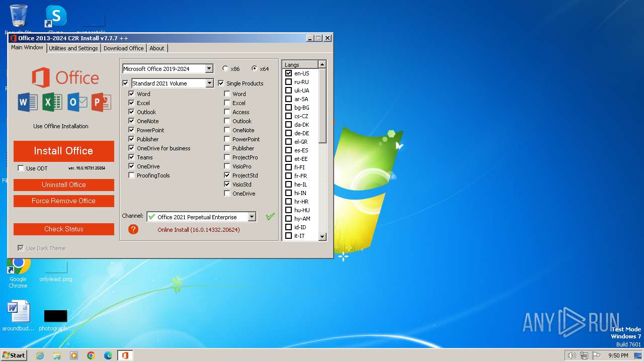Toggle the Single Products checkbox
This screenshot has height=362, width=644.
coord(221,83)
